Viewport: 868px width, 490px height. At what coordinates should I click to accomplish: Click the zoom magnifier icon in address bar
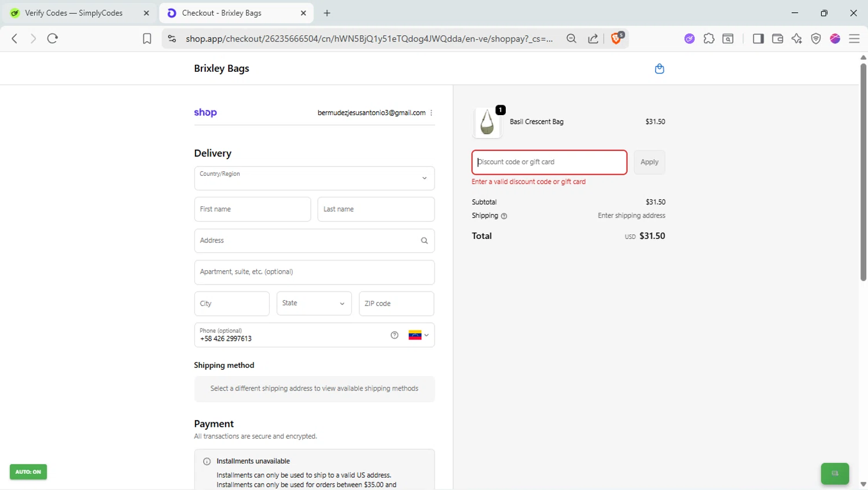coord(572,39)
